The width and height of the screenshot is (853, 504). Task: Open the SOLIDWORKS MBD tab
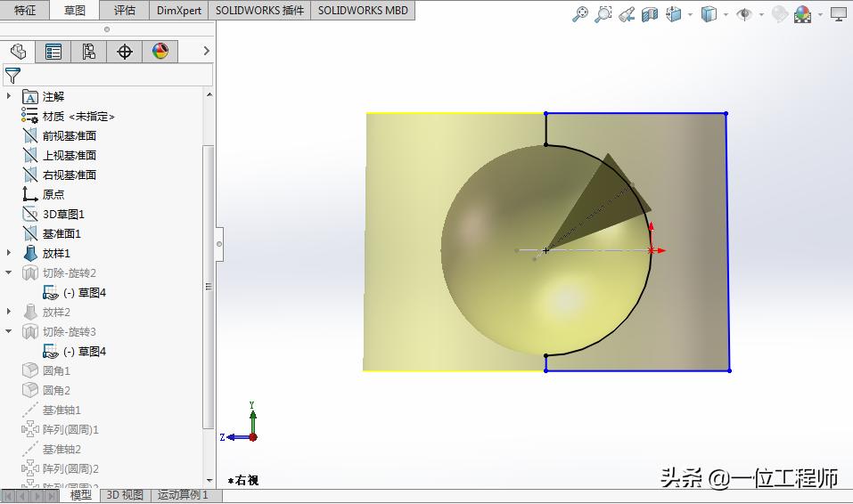(x=363, y=11)
